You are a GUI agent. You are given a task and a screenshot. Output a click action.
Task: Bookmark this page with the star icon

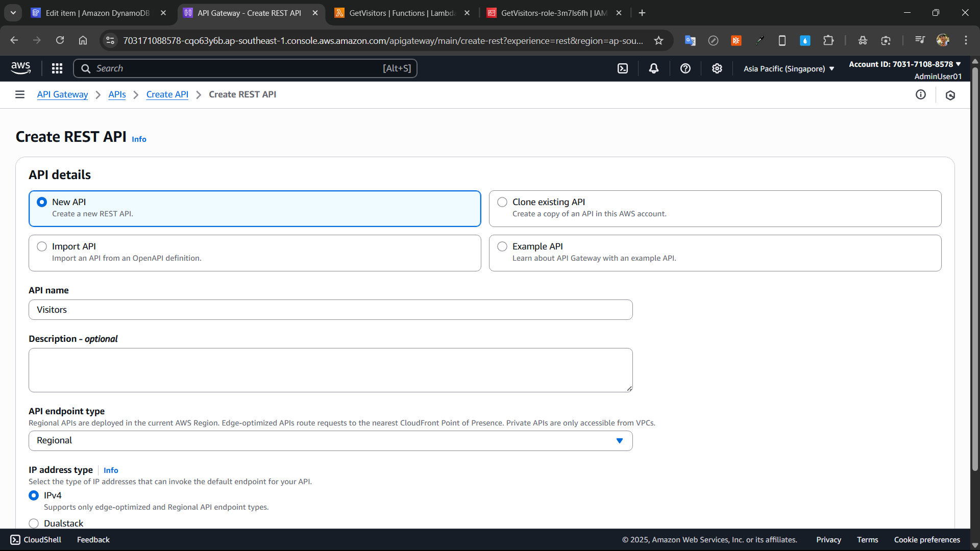659,40
